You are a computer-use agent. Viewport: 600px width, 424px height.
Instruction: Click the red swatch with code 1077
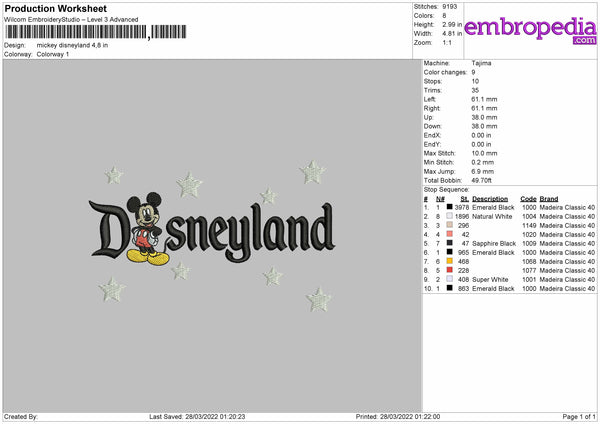coord(450,270)
